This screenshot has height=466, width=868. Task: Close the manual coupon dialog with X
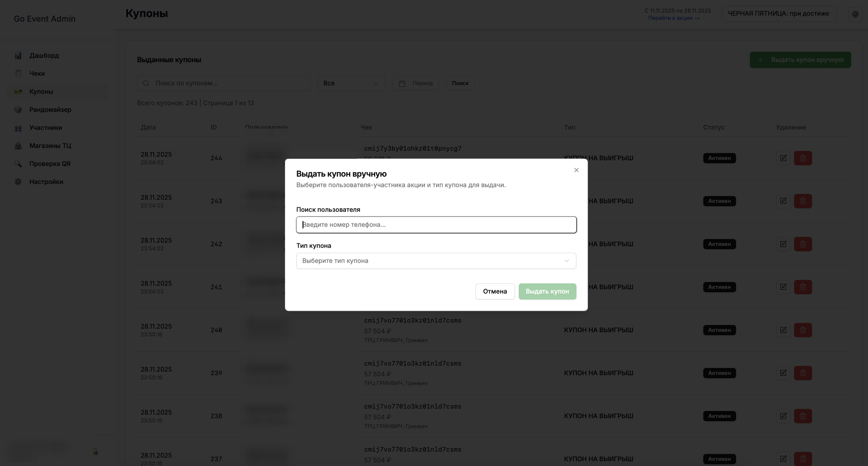click(576, 170)
